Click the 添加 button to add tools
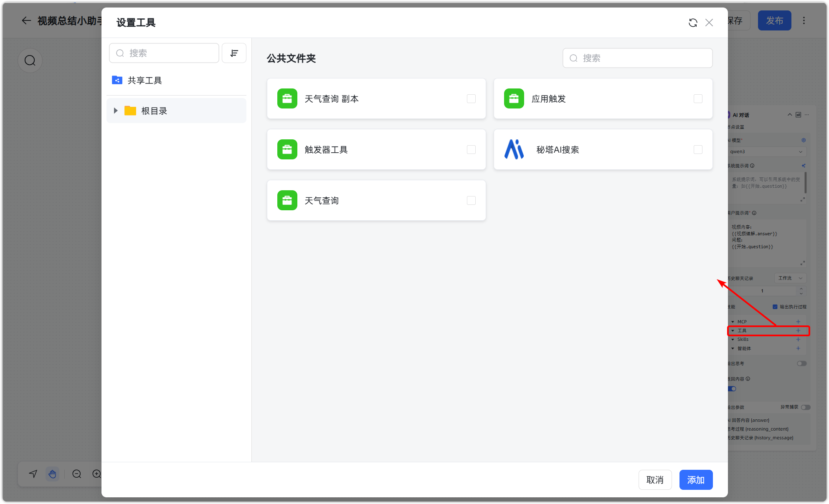 coord(696,480)
